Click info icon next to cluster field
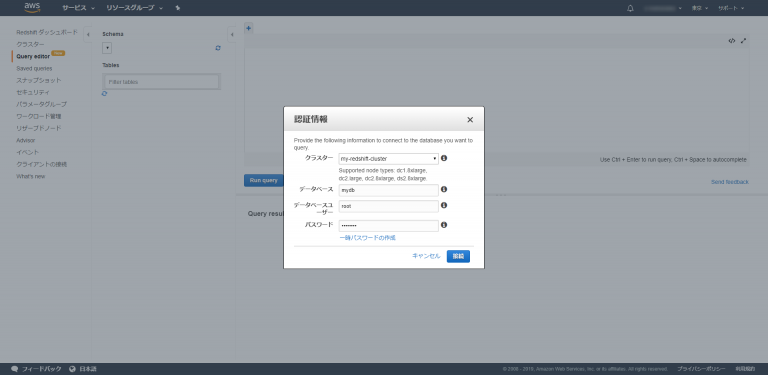The height and width of the screenshot is (375, 768). tap(444, 158)
